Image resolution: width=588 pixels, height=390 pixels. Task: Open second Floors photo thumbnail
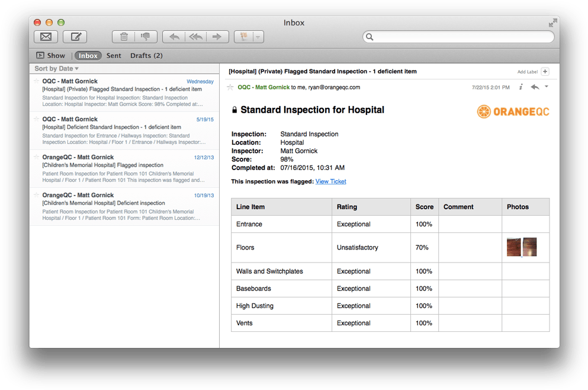529,247
